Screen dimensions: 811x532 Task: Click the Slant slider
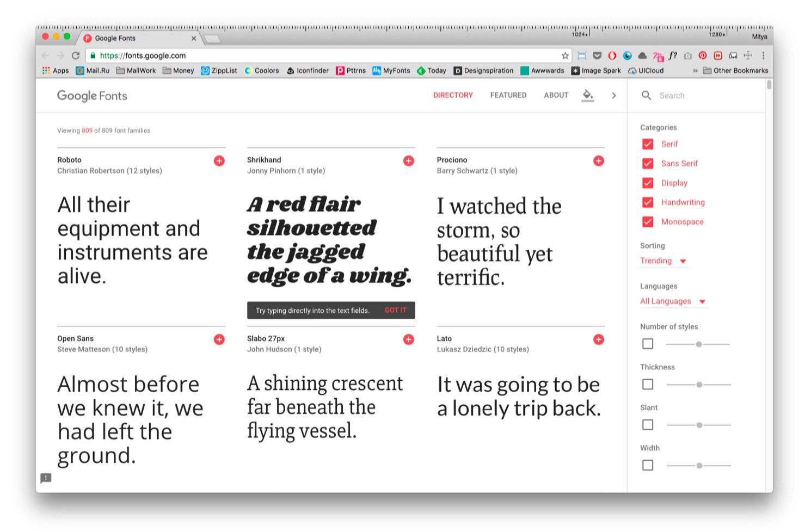tap(698, 425)
